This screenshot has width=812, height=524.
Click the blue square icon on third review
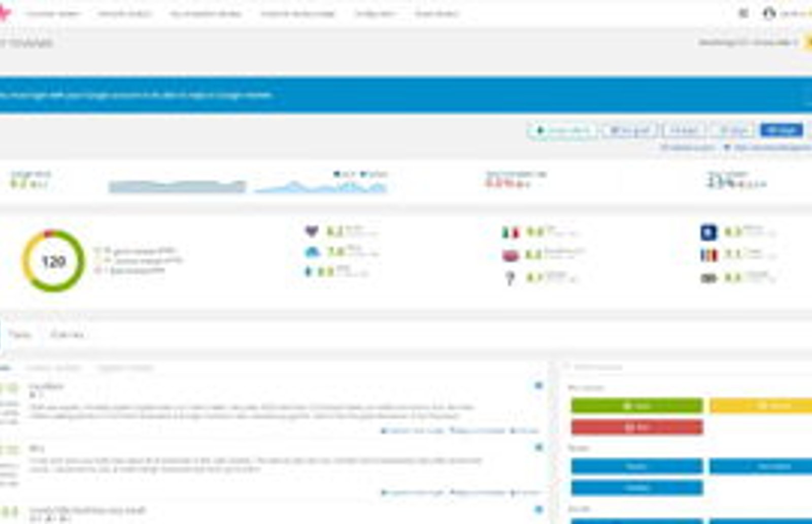click(x=539, y=509)
